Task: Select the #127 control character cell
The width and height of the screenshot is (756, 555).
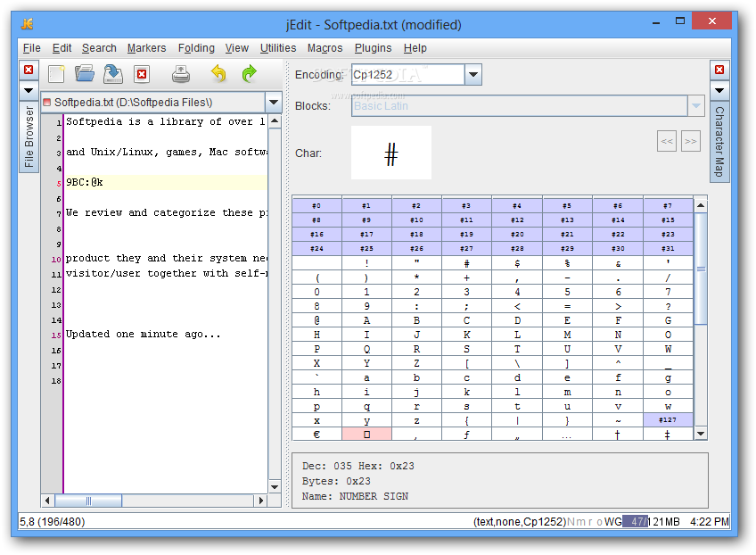Action: coord(668,420)
